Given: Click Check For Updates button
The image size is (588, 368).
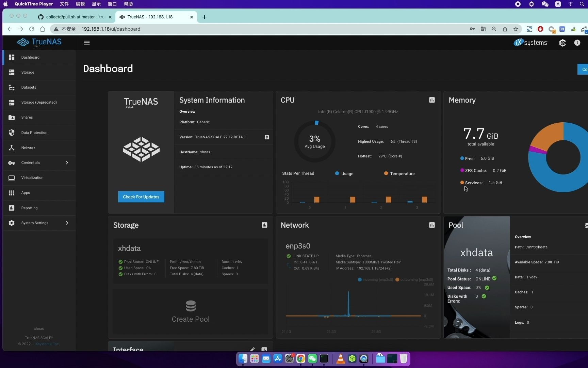Looking at the screenshot, I should click(141, 197).
